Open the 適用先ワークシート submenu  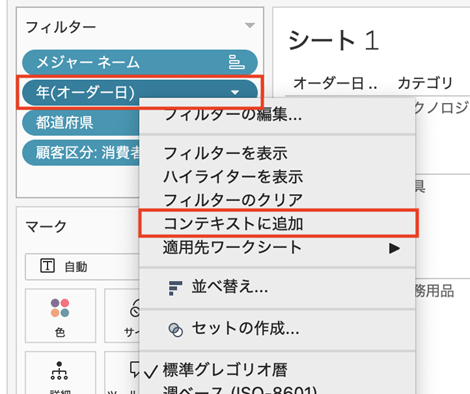click(277, 248)
